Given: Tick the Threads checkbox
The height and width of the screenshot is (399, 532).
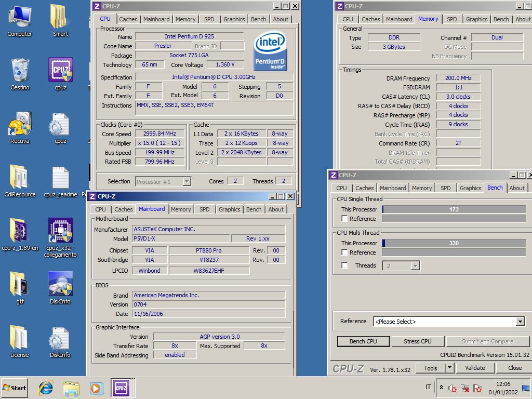Looking at the screenshot, I should pos(344,265).
